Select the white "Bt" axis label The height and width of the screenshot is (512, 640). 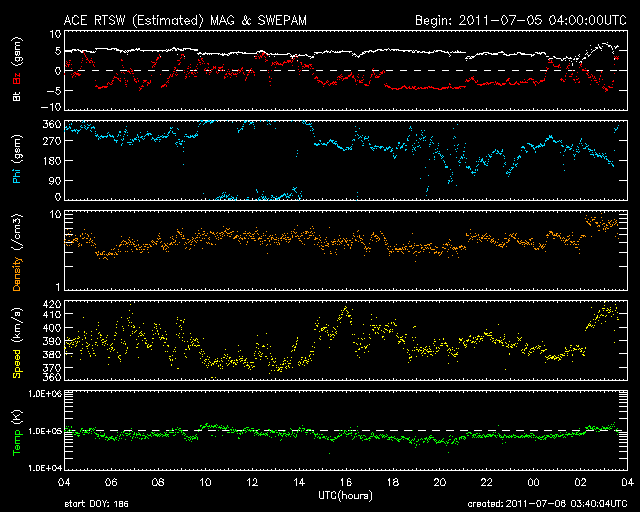click(17, 96)
